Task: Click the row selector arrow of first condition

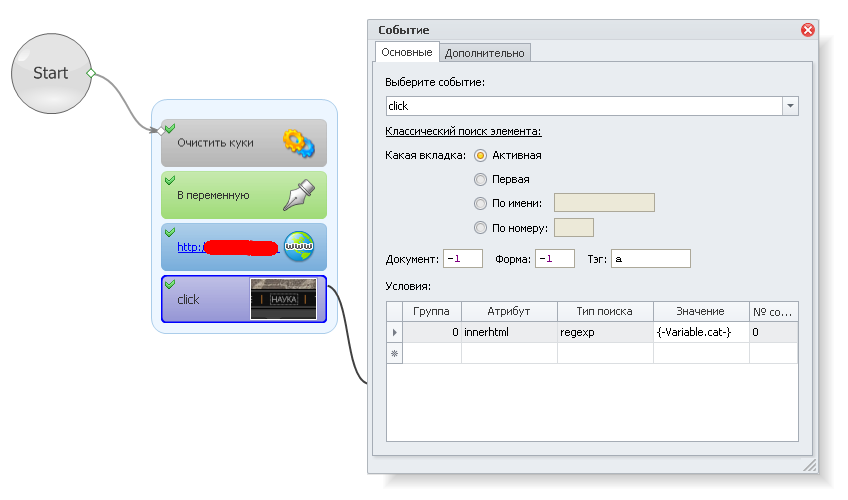Action: coord(394,332)
